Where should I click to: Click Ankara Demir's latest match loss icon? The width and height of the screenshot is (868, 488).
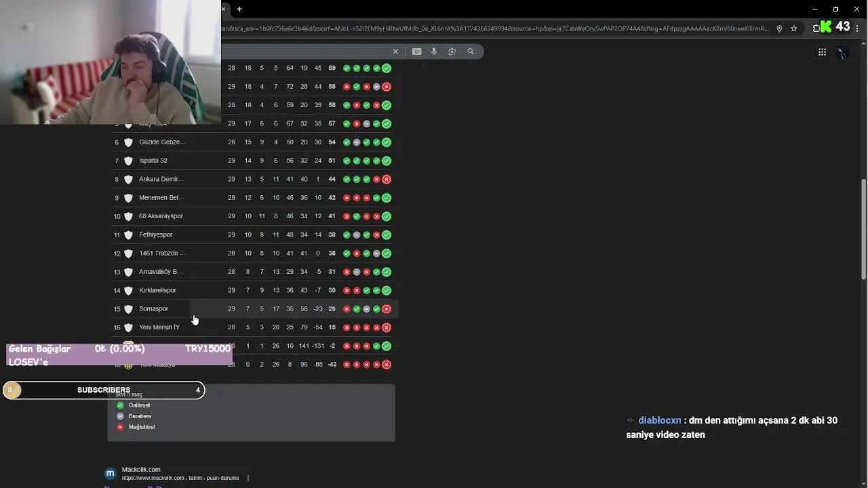[x=387, y=179]
